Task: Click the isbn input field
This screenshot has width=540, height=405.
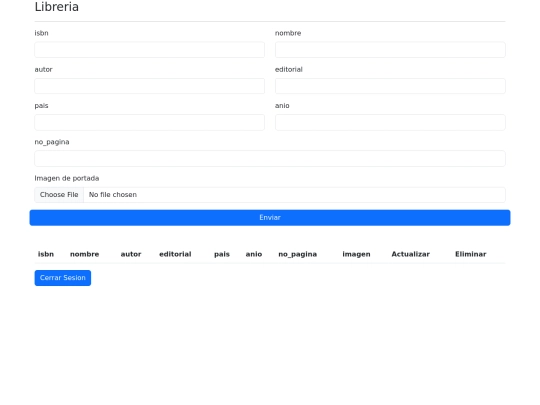Action: point(149,50)
